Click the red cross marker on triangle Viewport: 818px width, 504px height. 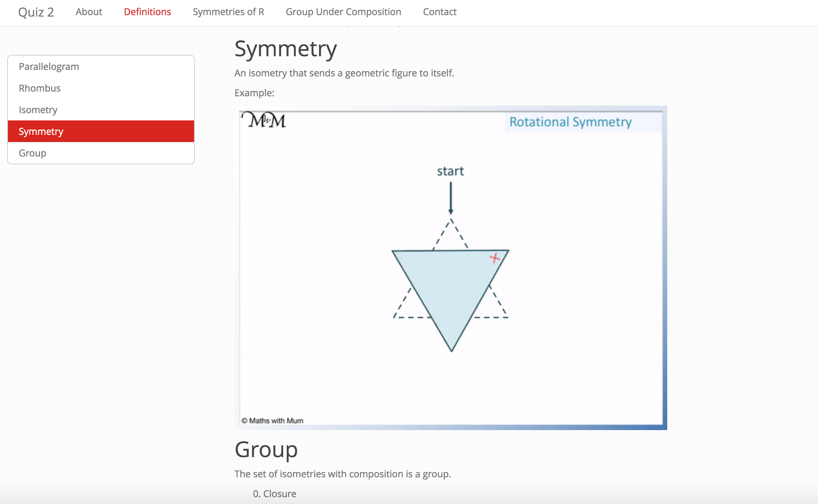[495, 258]
